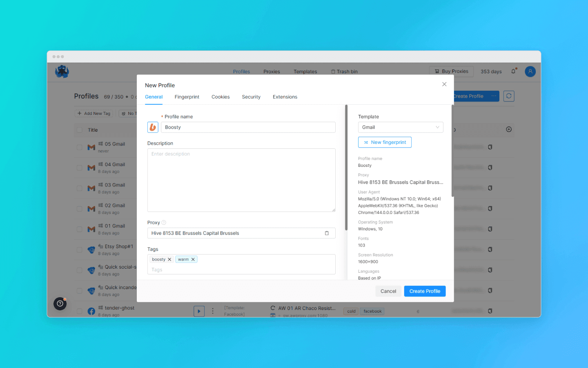Check the 05 Gmail row checkbox
The height and width of the screenshot is (368, 588).
pos(80,147)
